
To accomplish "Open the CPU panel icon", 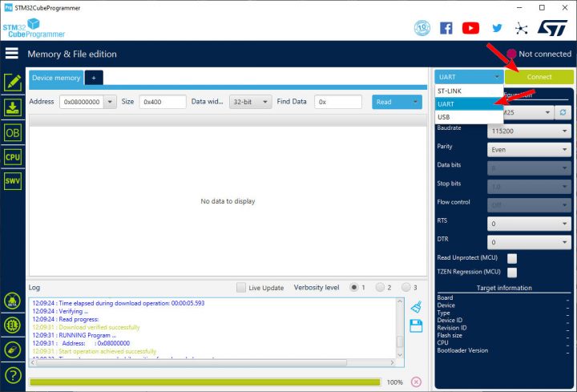I will point(13,157).
